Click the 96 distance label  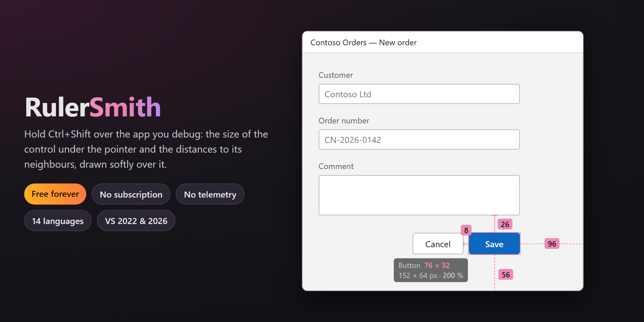click(552, 244)
